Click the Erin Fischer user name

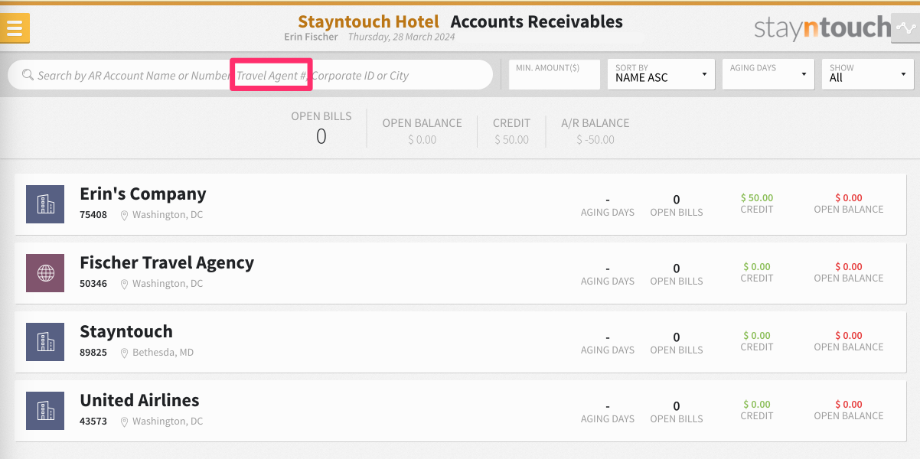tap(311, 37)
